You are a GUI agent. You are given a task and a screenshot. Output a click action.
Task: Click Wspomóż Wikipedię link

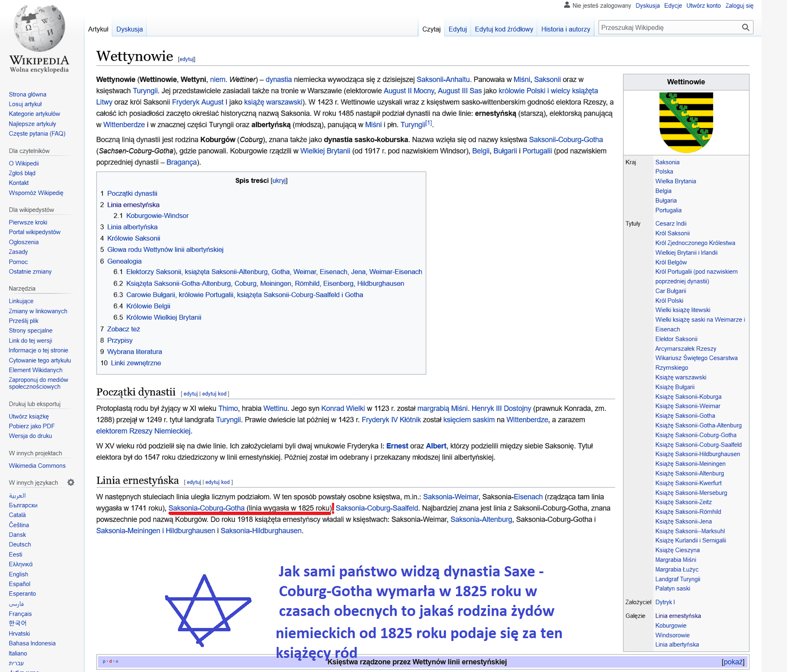tap(36, 193)
